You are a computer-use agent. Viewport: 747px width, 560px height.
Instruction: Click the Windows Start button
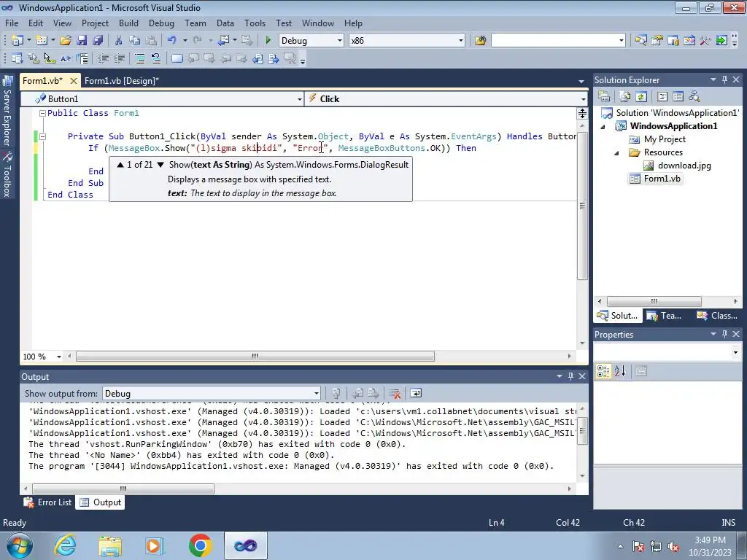click(20, 545)
